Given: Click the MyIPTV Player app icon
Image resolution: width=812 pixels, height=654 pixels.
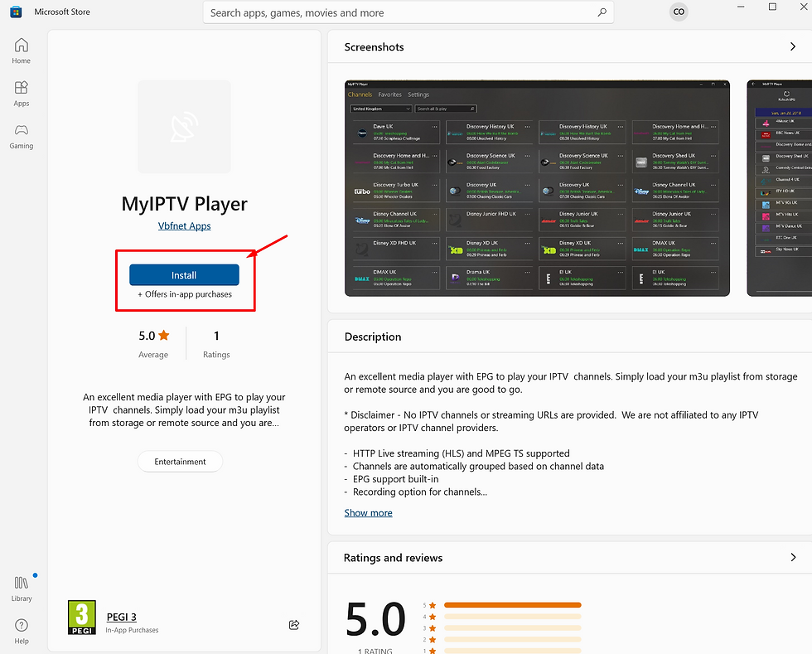Looking at the screenshot, I should [x=184, y=127].
